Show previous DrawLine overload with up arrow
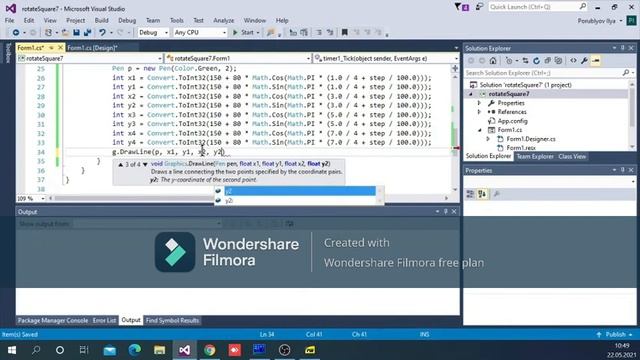This screenshot has height=360, width=640. pos(120,164)
